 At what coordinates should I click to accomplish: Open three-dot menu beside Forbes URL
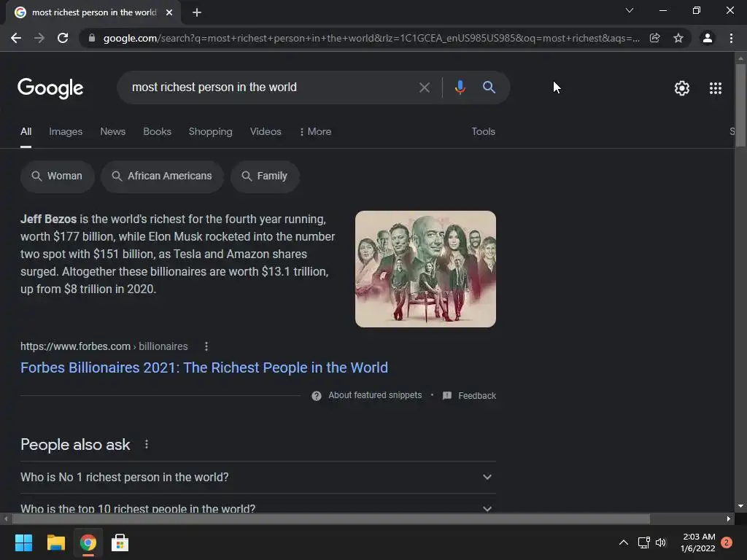tap(206, 346)
